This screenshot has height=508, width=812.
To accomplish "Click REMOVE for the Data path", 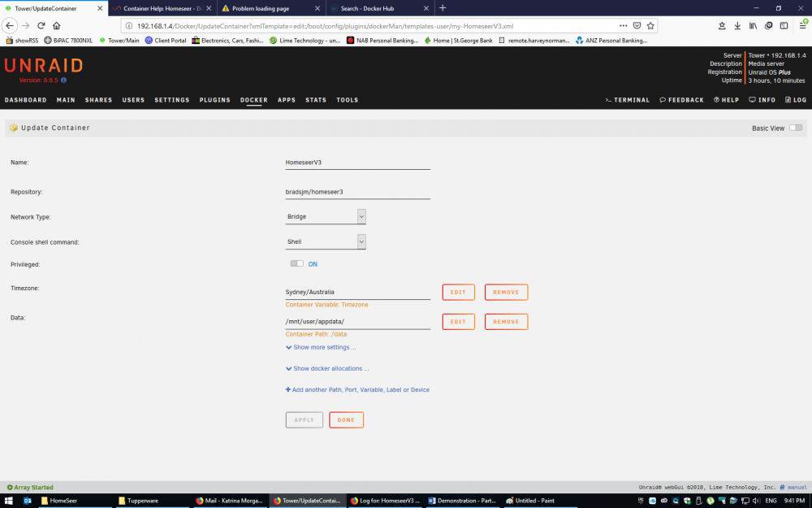I will (x=506, y=321).
